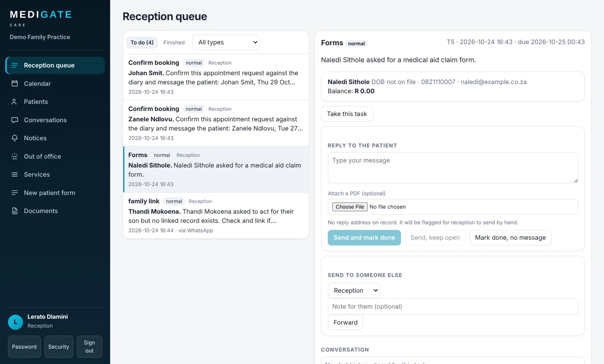Image resolution: width=604 pixels, height=364 pixels.
Task: Open Thandi Mokoena family link task
Action: [x=216, y=215]
